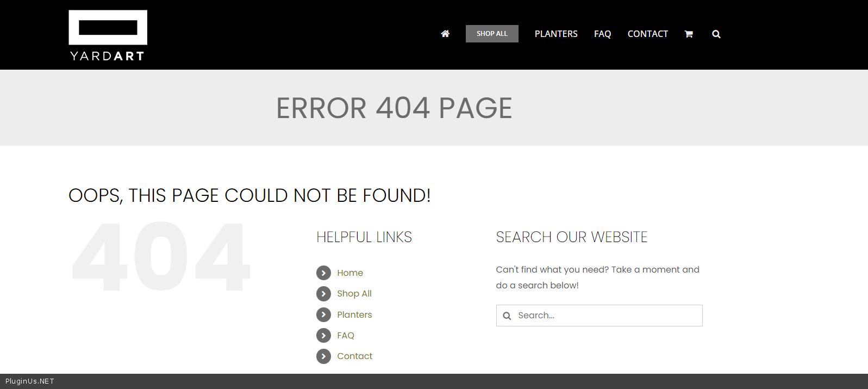This screenshot has height=389, width=868.
Task: Click the magnifier icon inside search box
Action: (507, 316)
